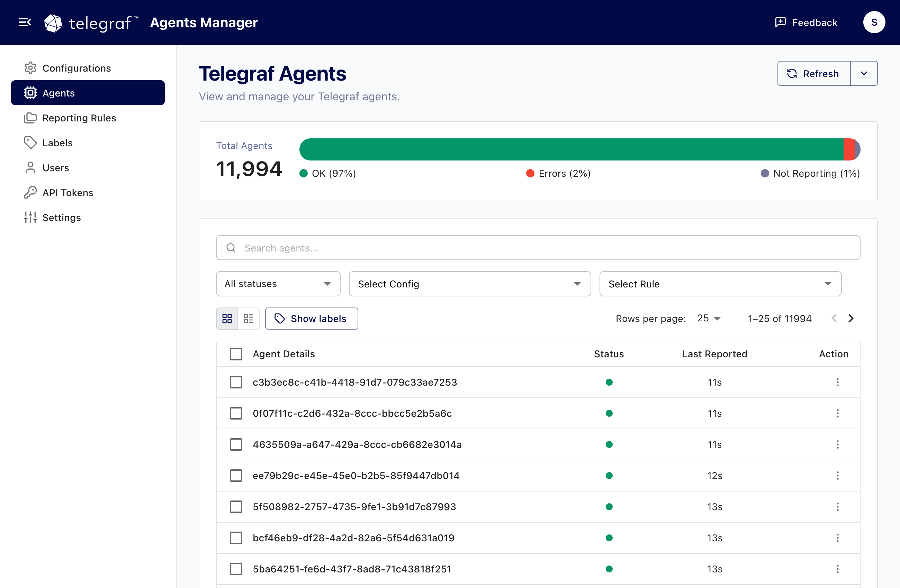Check the box for agent c3b3ec8c
The height and width of the screenshot is (588, 900).
[236, 383]
